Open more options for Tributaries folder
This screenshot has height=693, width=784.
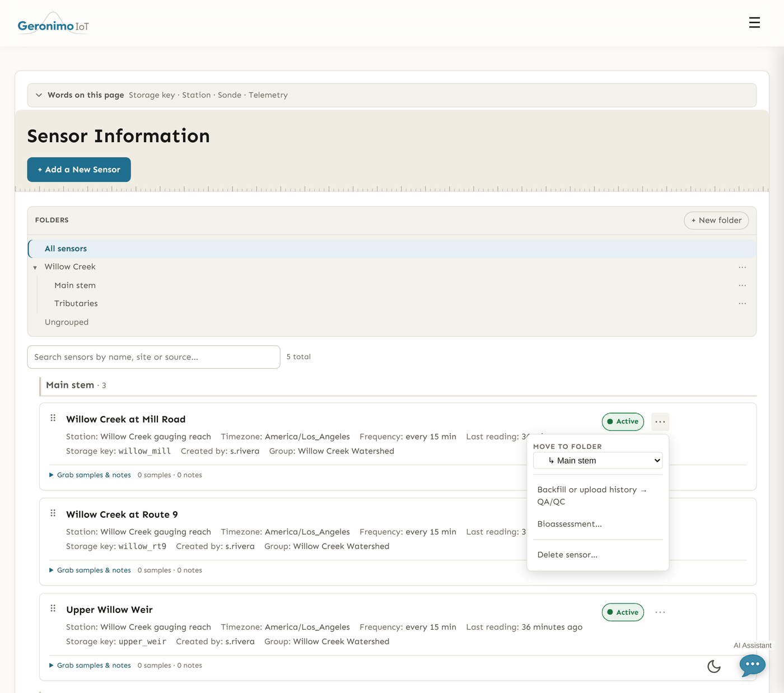point(742,303)
